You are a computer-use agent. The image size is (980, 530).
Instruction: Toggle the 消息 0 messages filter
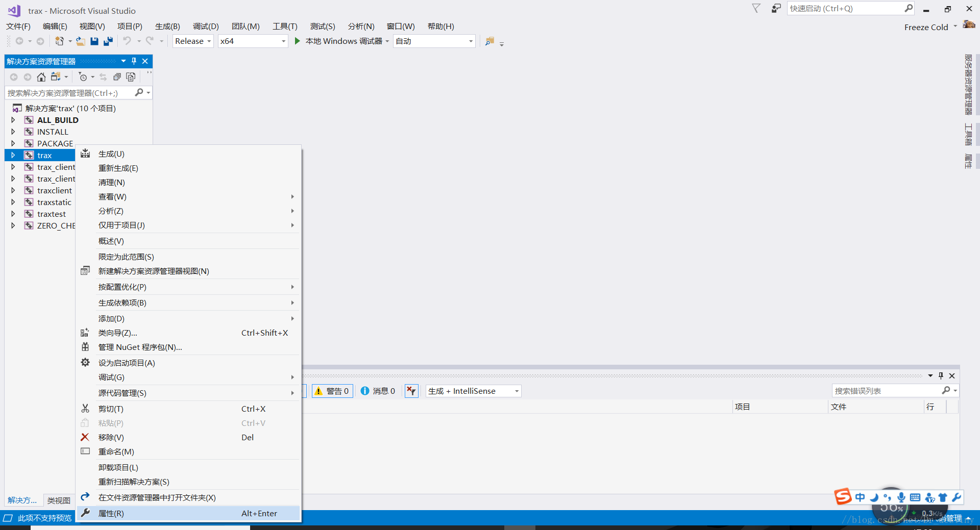click(x=378, y=391)
